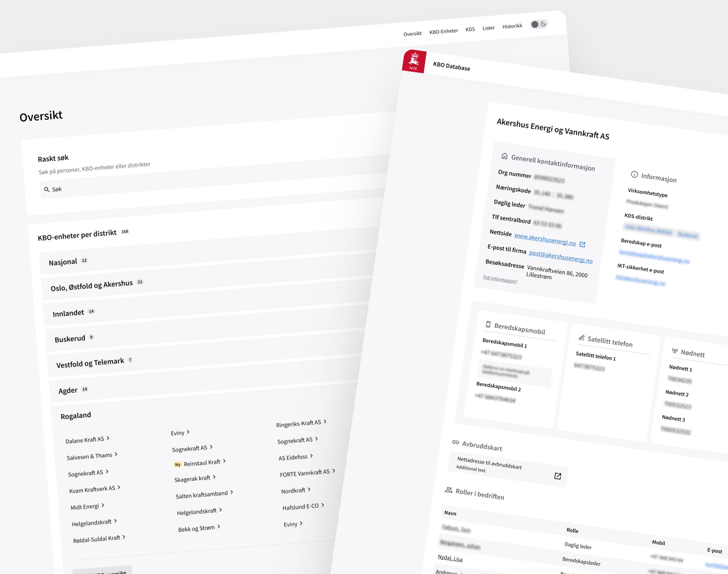Screen dimensions: 728x574
Task: Click the info icon beside Informasjon heading
Action: (634, 174)
